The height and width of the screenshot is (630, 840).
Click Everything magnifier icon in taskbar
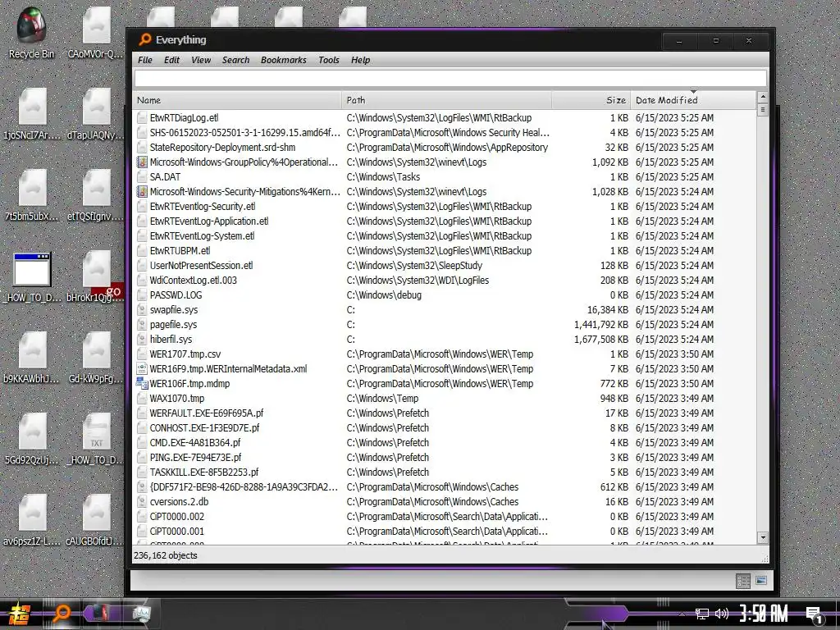62,614
